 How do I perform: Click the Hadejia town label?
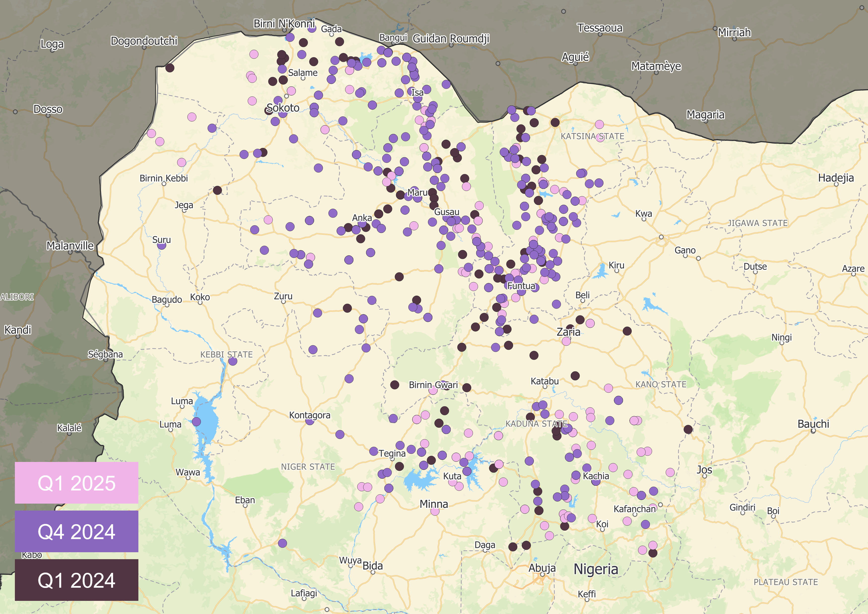pyautogui.click(x=836, y=178)
